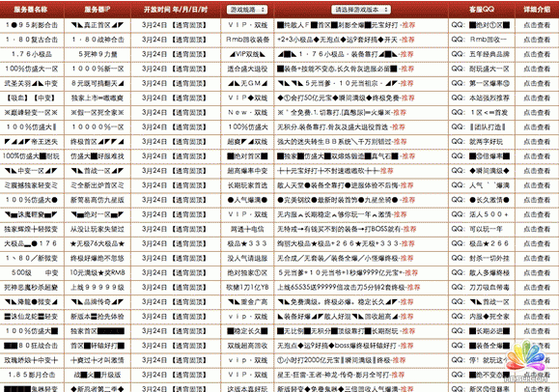Open the 请选择游戏版本 dropdown

coord(361,10)
